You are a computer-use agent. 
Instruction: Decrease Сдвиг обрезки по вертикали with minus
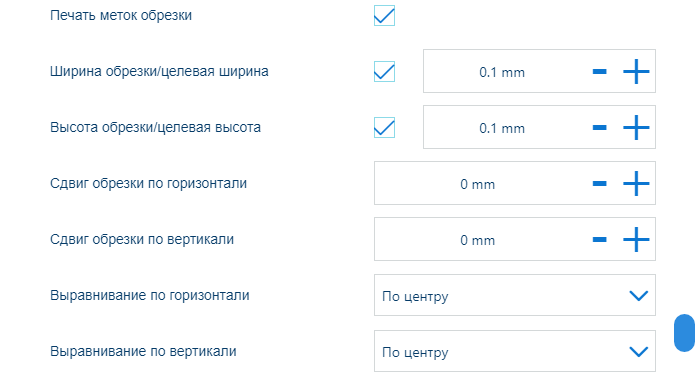[600, 240]
